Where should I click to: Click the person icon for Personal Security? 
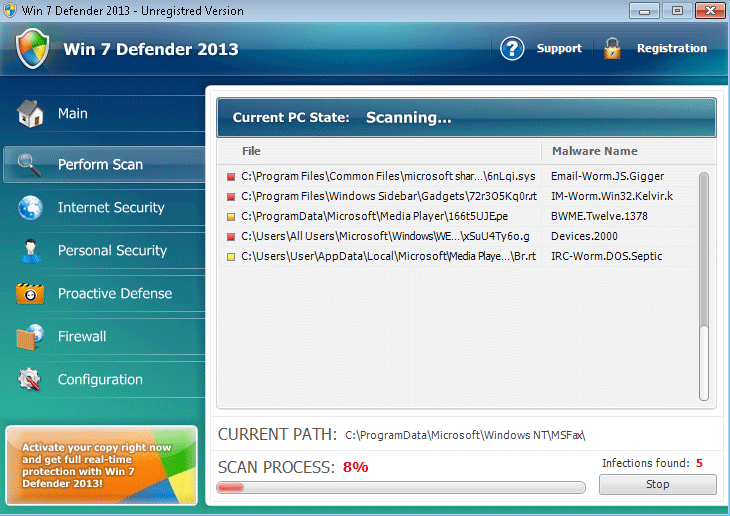click(x=30, y=251)
